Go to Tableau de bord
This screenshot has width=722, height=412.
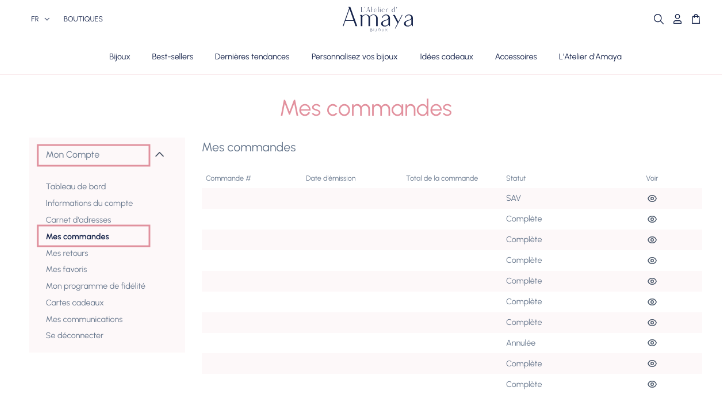[x=76, y=187]
